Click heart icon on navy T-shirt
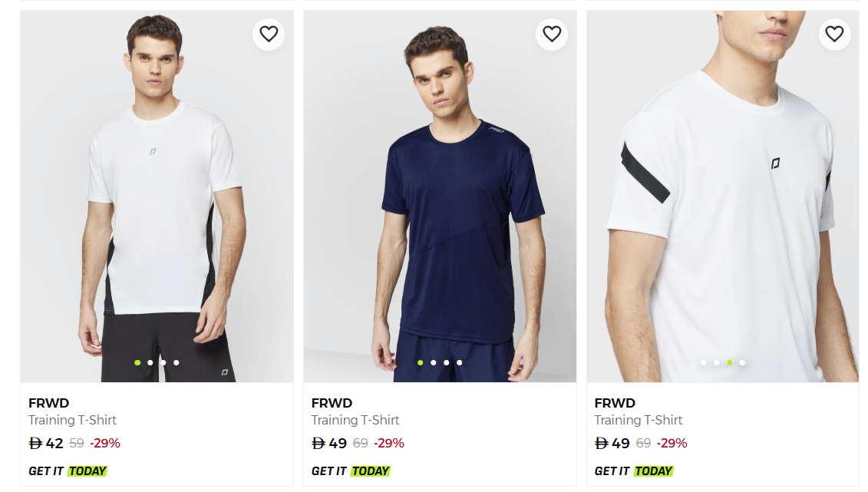This screenshot has height=492, width=868. (x=552, y=34)
